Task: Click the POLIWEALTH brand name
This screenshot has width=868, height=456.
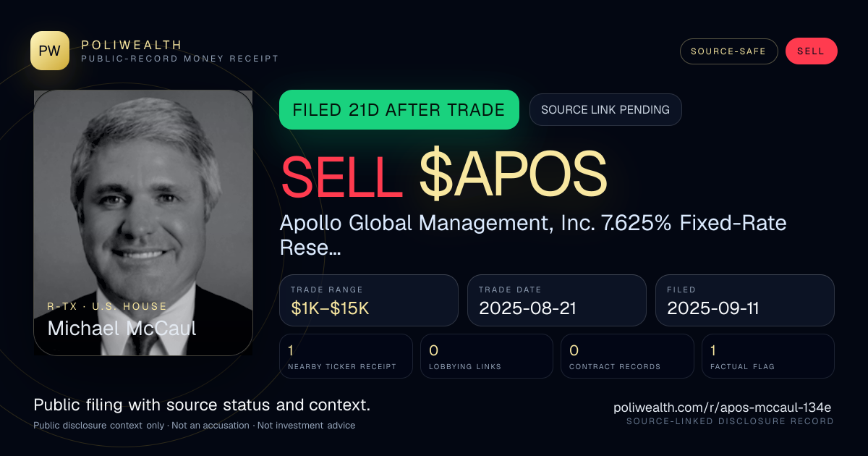Action: coord(132,45)
